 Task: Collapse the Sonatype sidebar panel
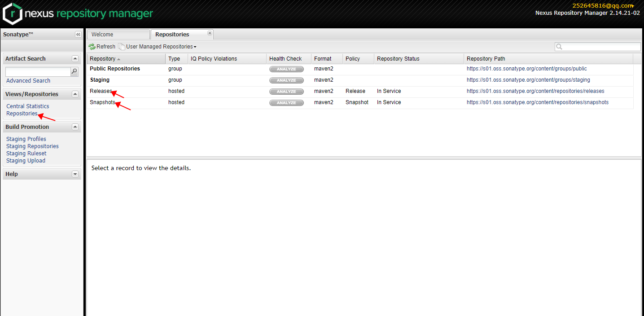click(x=78, y=35)
